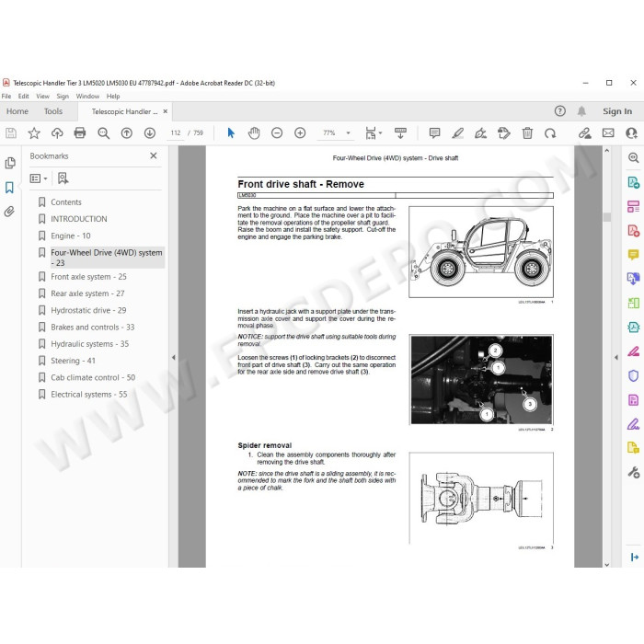This screenshot has width=644, height=644.
Task: Add a sticky note comment icon
Action: click(434, 133)
